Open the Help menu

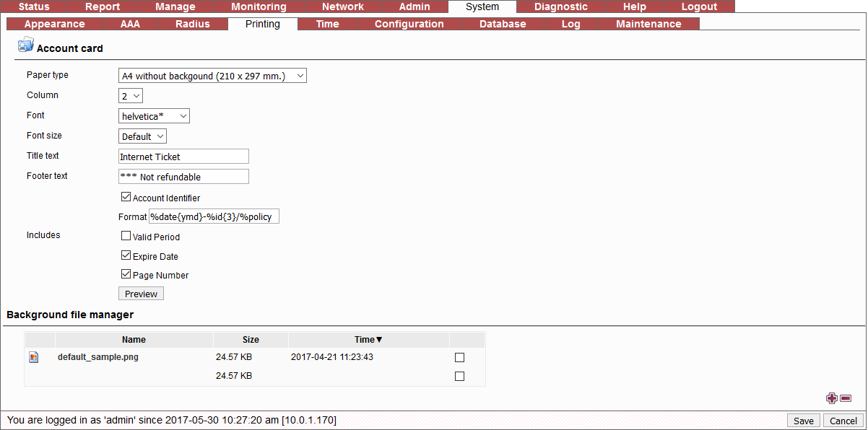pos(634,6)
